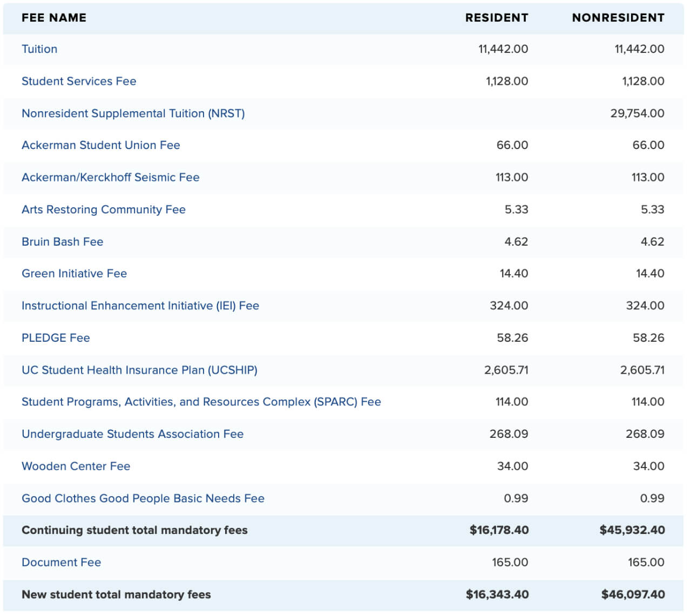Select resident Tuition amount 11,442.00
The image size is (691, 616).
[503, 49]
